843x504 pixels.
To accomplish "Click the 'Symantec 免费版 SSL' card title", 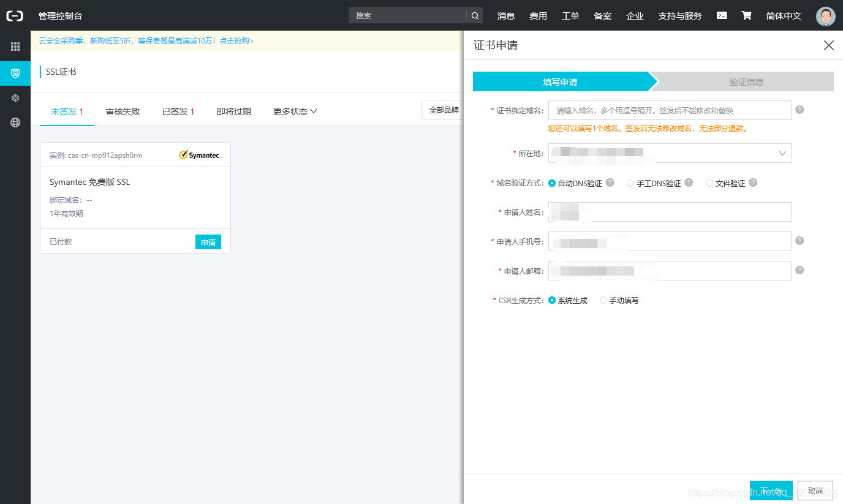I will [89, 182].
